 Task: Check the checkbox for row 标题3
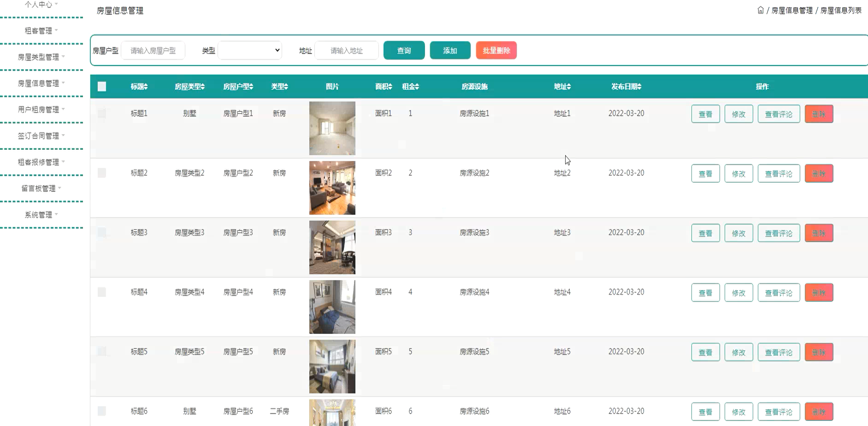click(102, 232)
